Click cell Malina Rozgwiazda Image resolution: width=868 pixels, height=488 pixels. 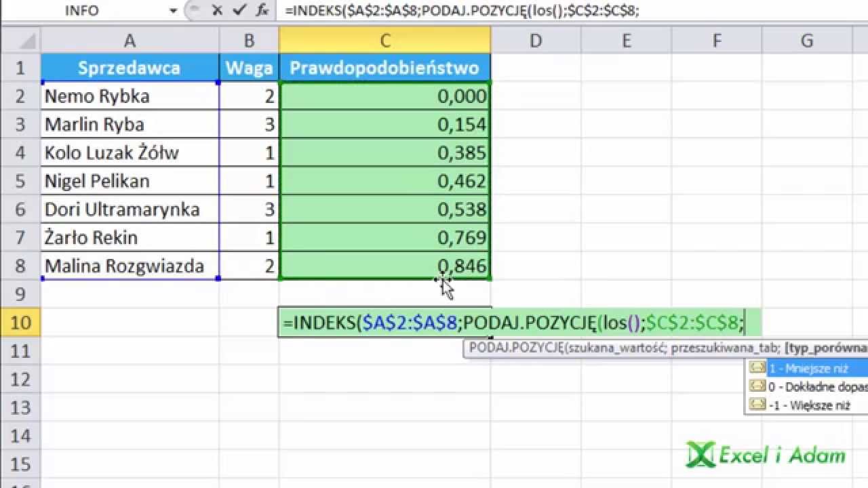(130, 266)
